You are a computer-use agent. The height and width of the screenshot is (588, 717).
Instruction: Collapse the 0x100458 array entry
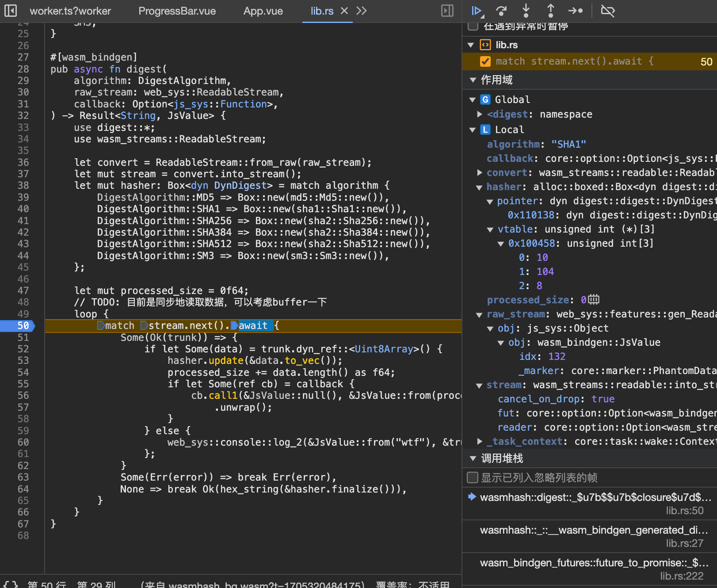tap(501, 244)
